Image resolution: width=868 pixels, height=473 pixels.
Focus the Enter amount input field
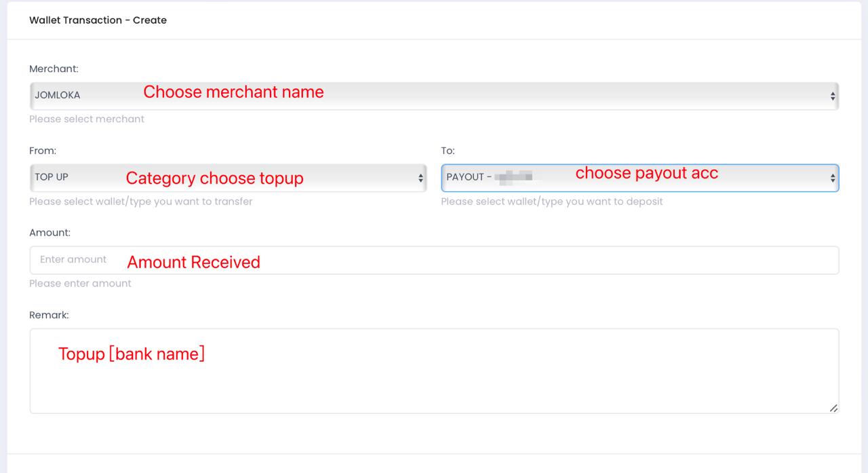click(434, 260)
